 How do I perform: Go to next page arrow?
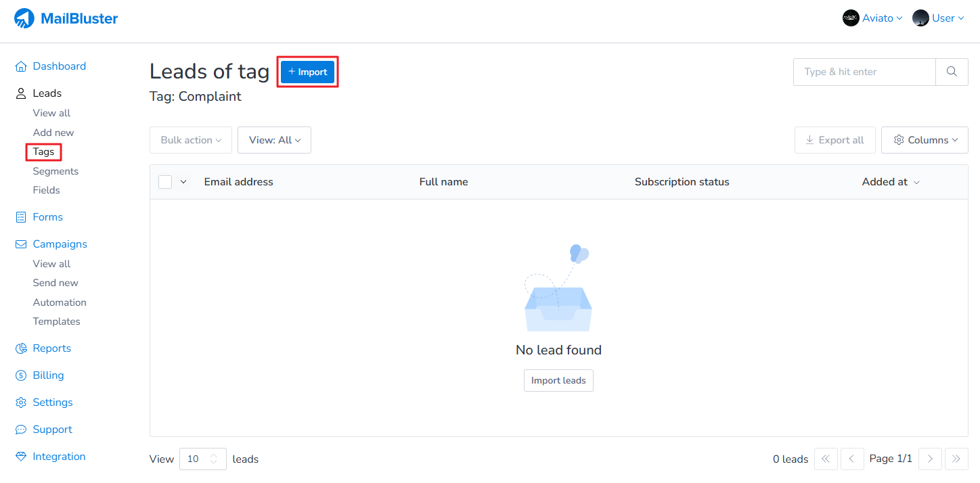click(930, 459)
